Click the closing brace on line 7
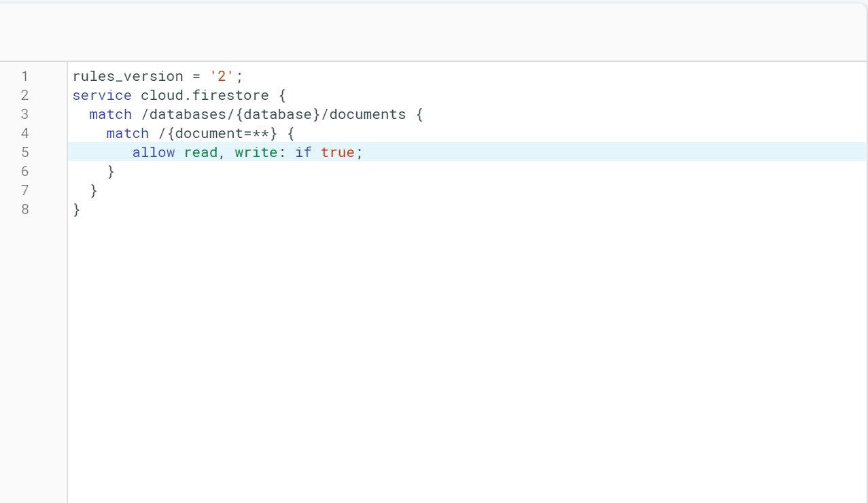 click(x=94, y=190)
